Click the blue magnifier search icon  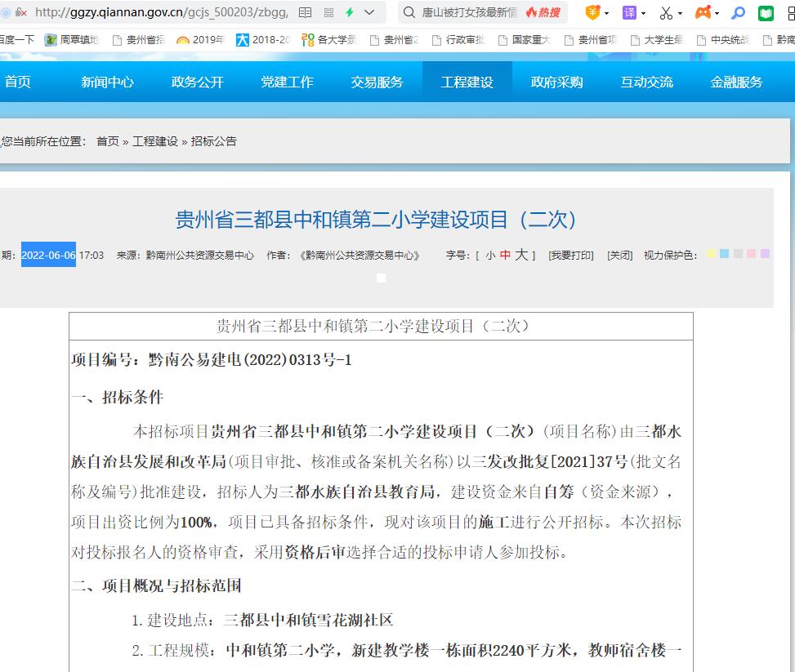pos(738,13)
